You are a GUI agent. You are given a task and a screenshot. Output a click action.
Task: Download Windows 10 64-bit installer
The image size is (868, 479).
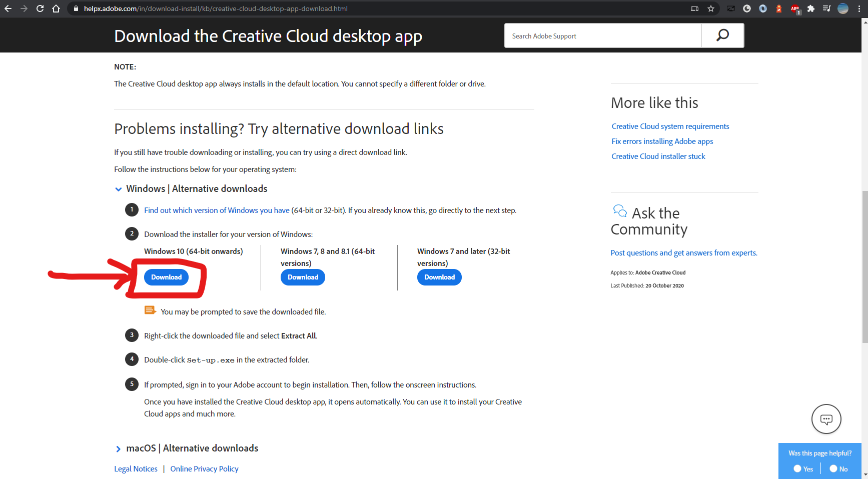166,277
